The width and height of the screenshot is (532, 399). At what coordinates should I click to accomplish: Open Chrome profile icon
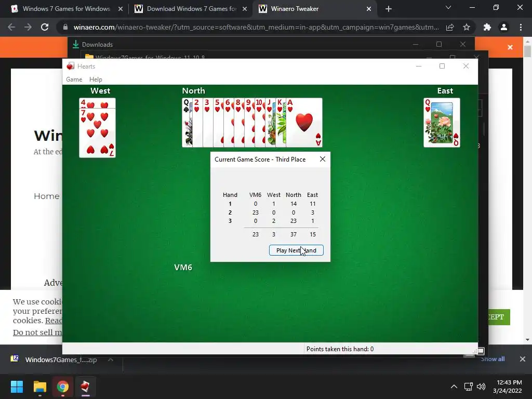(504, 27)
